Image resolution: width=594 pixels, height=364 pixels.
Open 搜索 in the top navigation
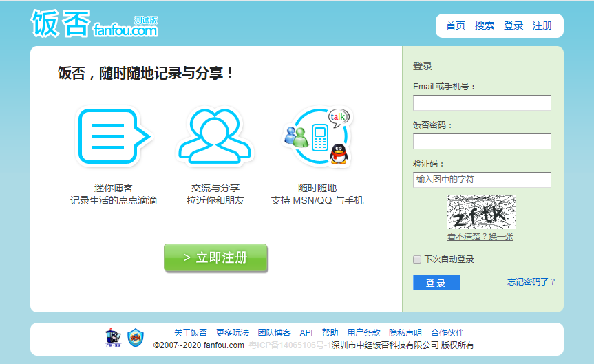485,25
